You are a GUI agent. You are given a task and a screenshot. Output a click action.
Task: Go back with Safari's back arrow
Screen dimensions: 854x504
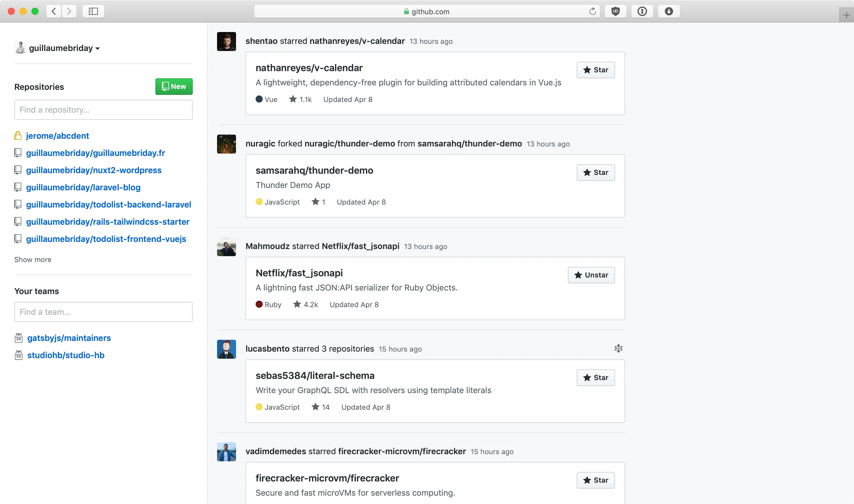54,11
